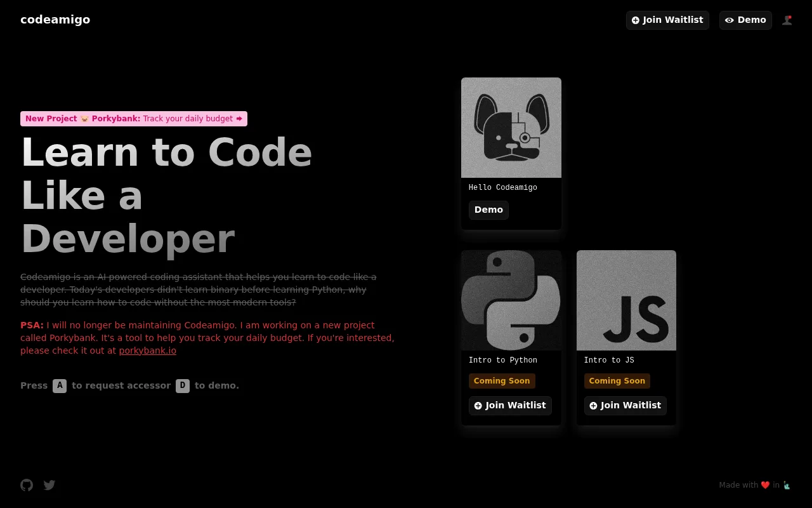Click the strikethrough Codeamigo description paragraph

tap(199, 290)
